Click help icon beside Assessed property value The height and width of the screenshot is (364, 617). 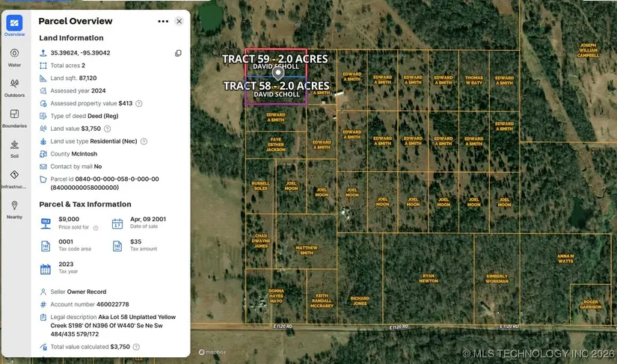click(139, 103)
